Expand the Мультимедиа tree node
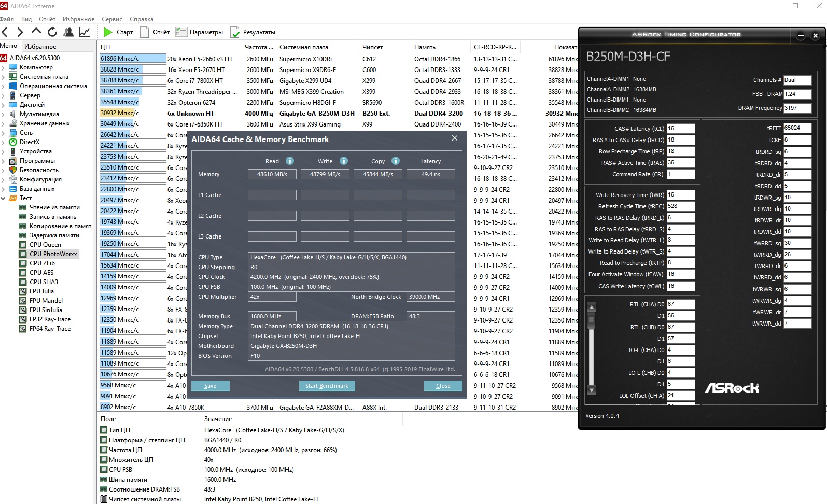Image resolution: width=827 pixels, height=504 pixels. pos(3,114)
